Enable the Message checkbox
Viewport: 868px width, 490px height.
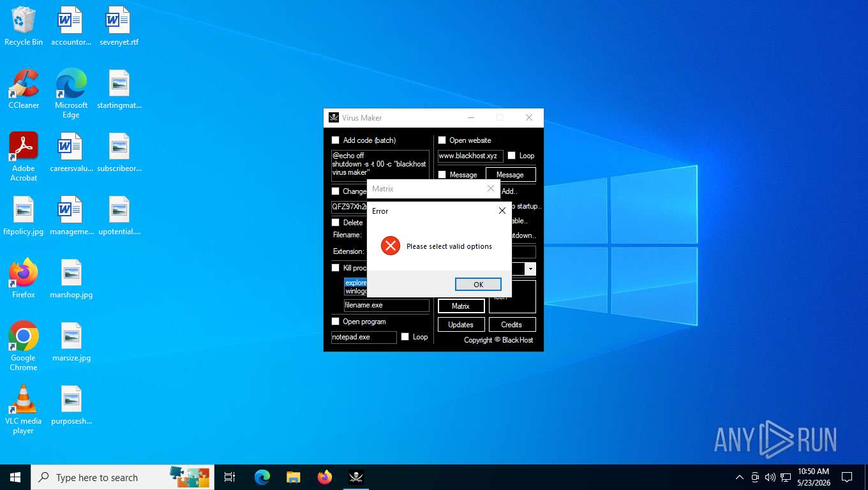point(442,175)
